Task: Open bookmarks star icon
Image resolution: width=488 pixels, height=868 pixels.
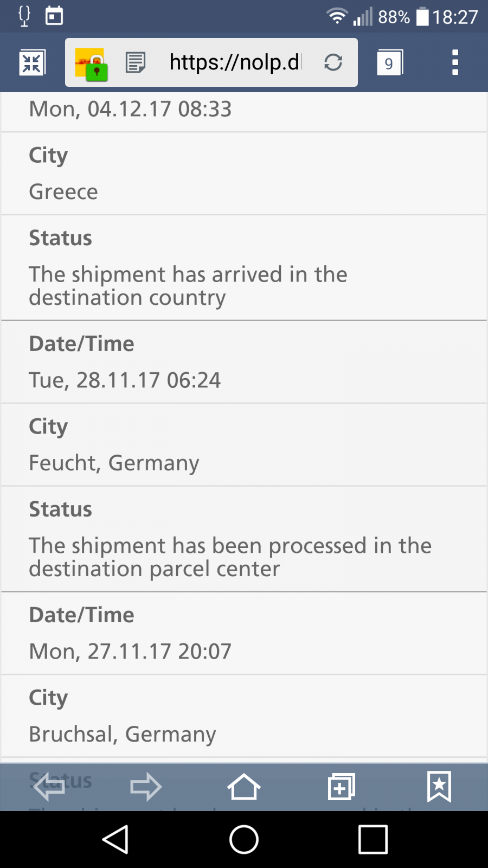Action: coord(439,787)
